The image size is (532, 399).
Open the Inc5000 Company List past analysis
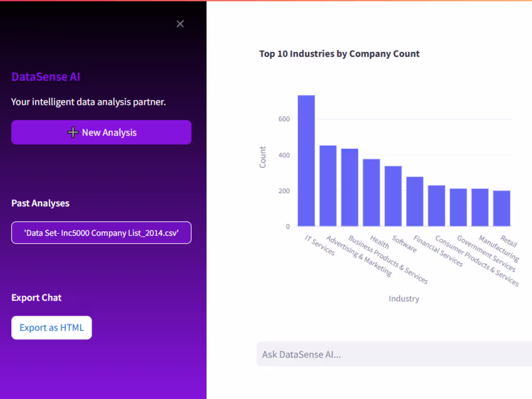(x=101, y=233)
